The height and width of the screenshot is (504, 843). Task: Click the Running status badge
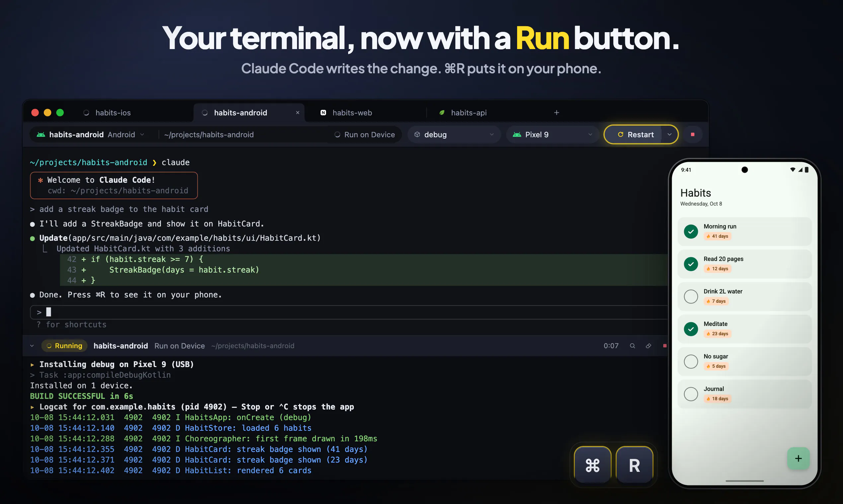click(x=64, y=346)
